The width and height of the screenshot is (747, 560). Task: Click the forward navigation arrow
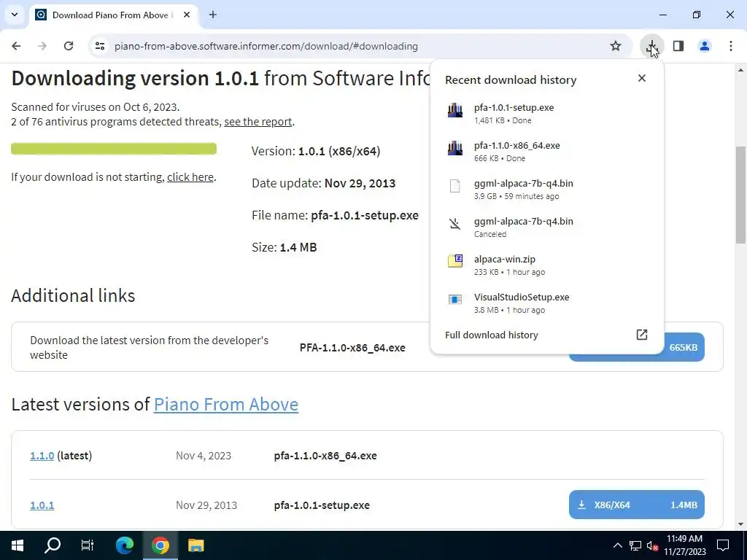pyautogui.click(x=42, y=46)
